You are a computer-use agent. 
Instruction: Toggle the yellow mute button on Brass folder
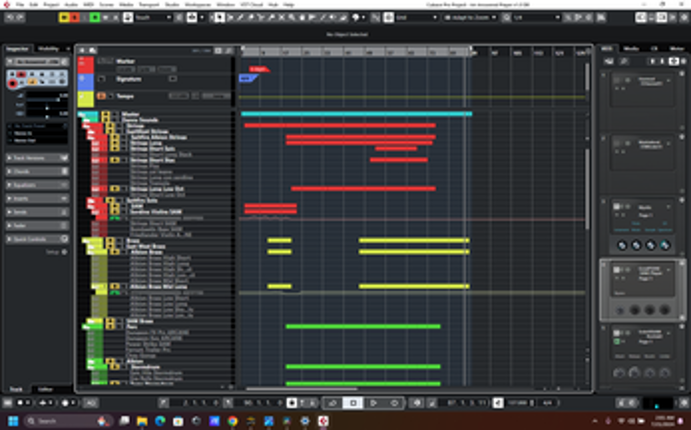pyautogui.click(x=109, y=241)
